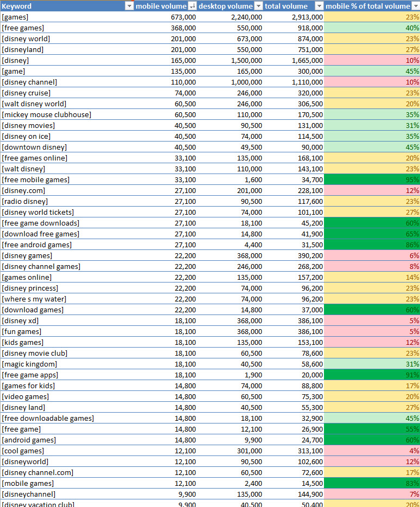Viewport: 420px width, 507px height.
Task: Click the 918,000 total volume cell
Action: pos(294,28)
